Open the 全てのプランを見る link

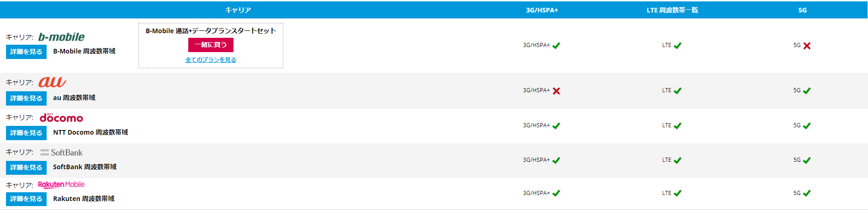(210, 60)
